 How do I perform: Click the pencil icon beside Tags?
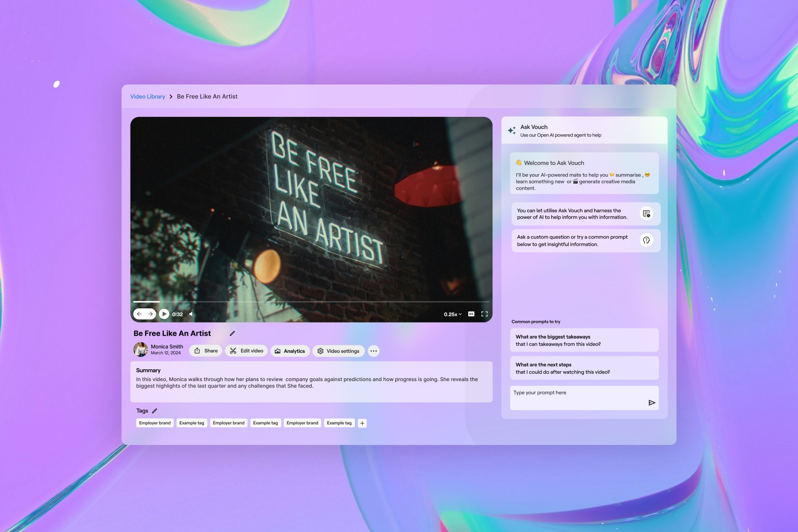point(155,411)
